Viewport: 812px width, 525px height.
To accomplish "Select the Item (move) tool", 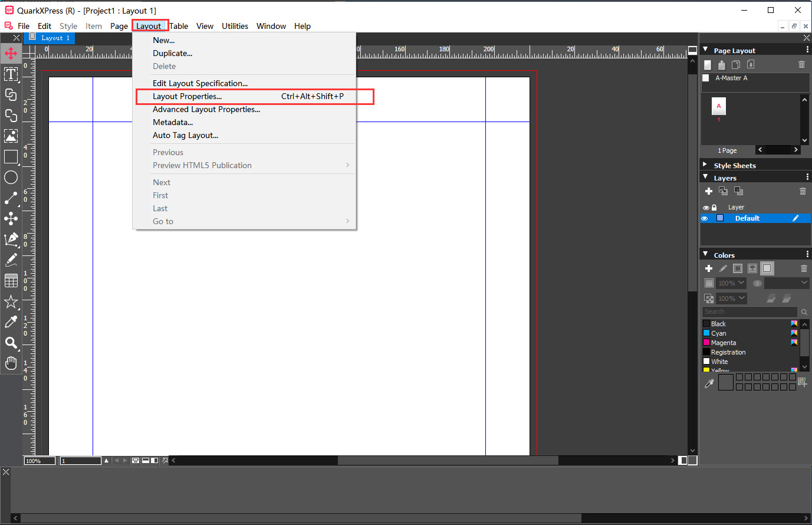I will click(x=11, y=54).
